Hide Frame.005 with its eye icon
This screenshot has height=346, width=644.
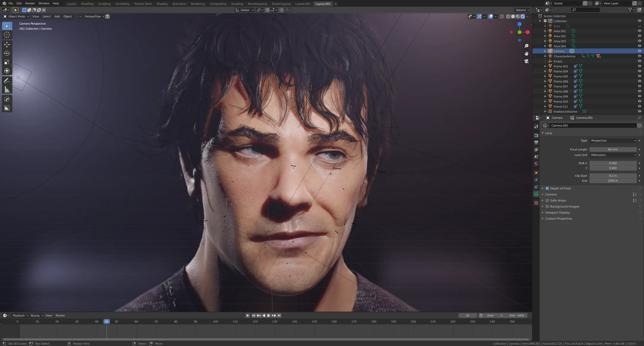click(x=639, y=76)
